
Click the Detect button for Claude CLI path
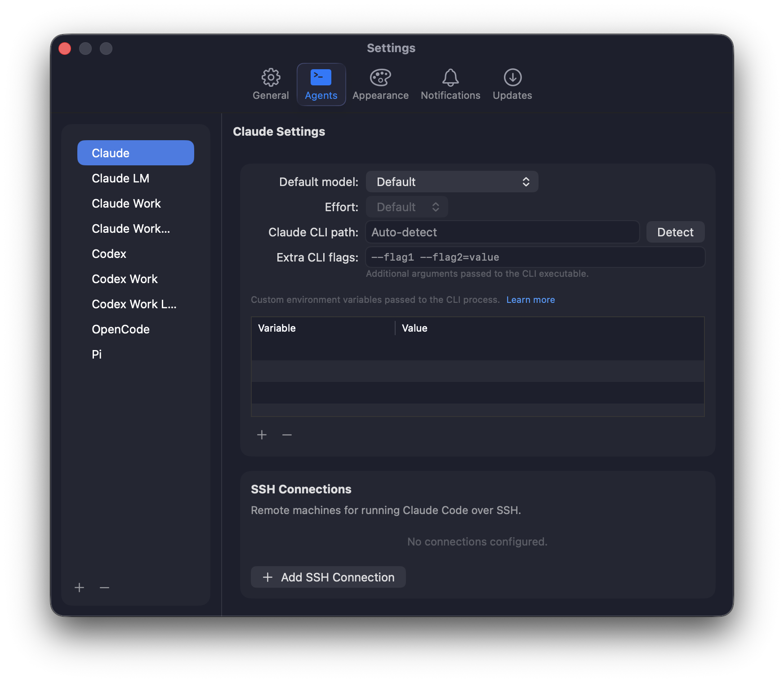click(675, 232)
